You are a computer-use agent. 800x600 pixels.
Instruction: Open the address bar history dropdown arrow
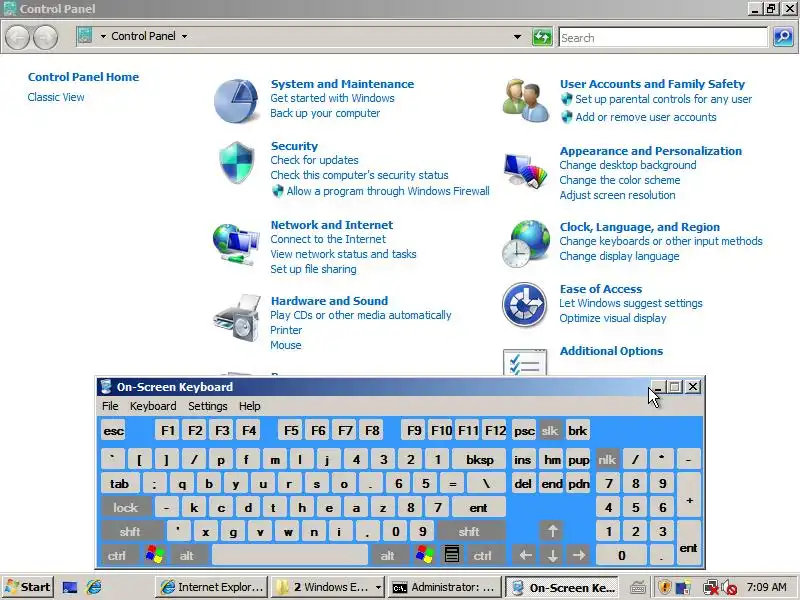(x=517, y=37)
